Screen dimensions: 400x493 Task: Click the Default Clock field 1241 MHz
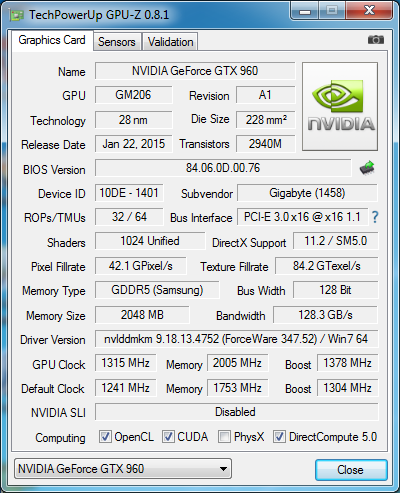click(126, 388)
